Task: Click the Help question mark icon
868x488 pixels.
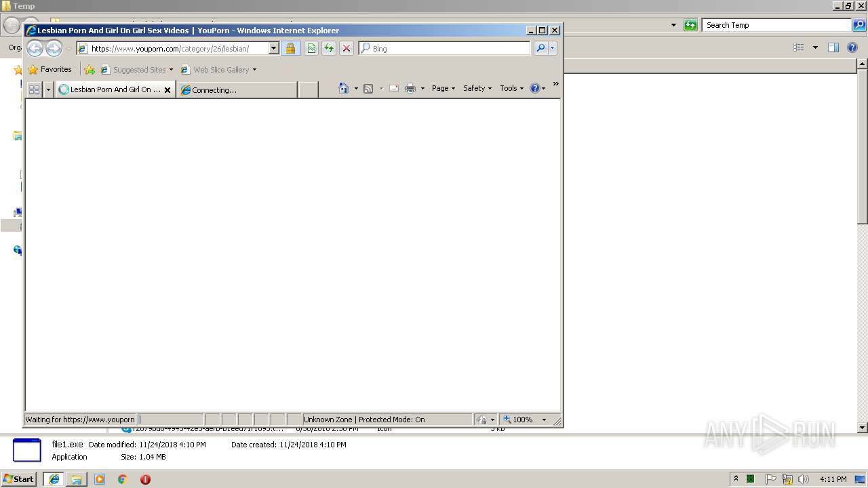Action: 534,88
